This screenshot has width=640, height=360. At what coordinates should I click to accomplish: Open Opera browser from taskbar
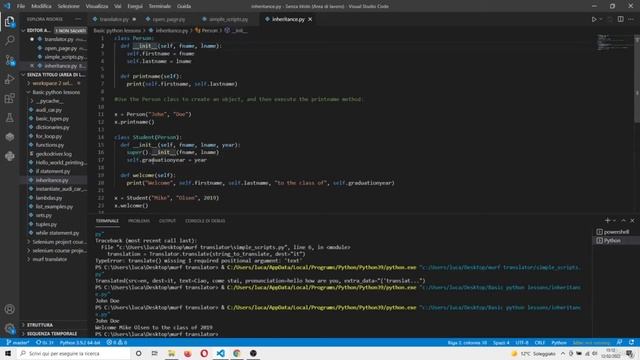(204, 353)
